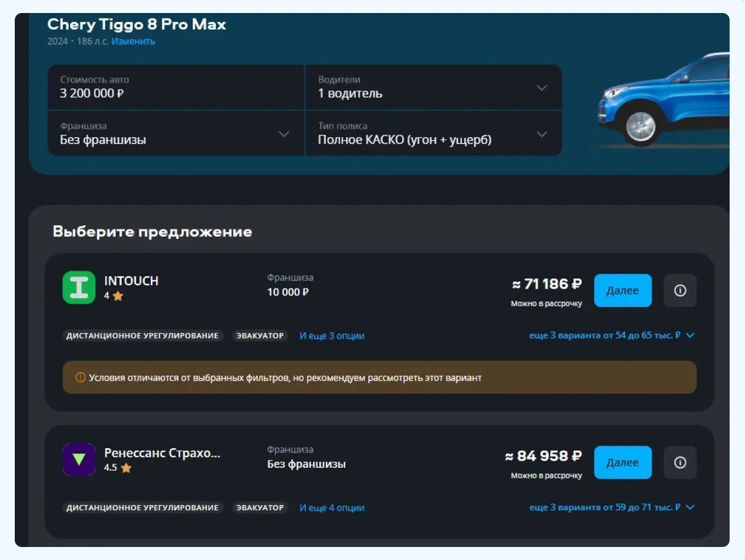Click INTOUCH Дистанционное урегулирование tag
The height and width of the screenshot is (560, 745).
click(x=143, y=335)
